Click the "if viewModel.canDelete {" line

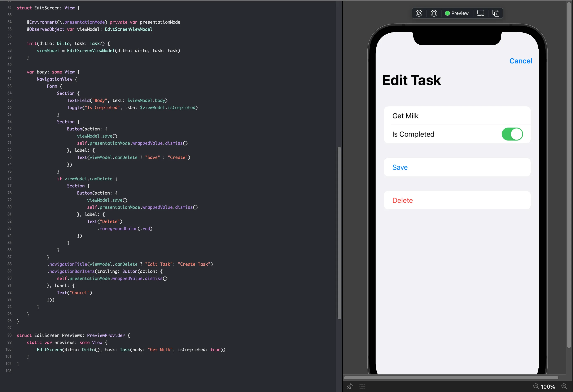click(87, 179)
